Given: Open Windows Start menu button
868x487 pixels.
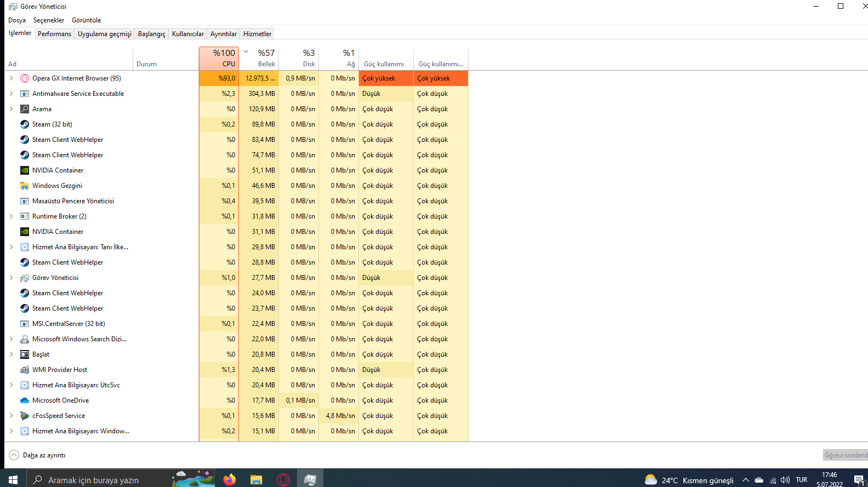Looking at the screenshot, I should tap(13, 480).
